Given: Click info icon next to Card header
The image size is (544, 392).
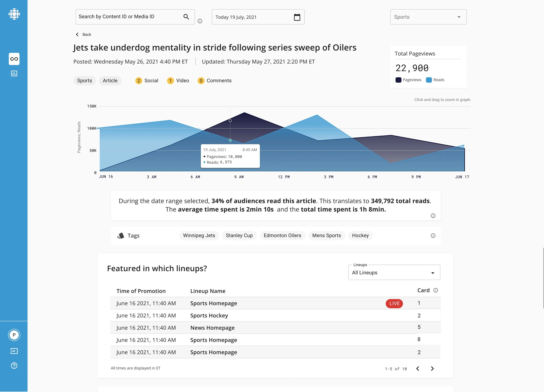Looking at the screenshot, I should tap(436, 290).
